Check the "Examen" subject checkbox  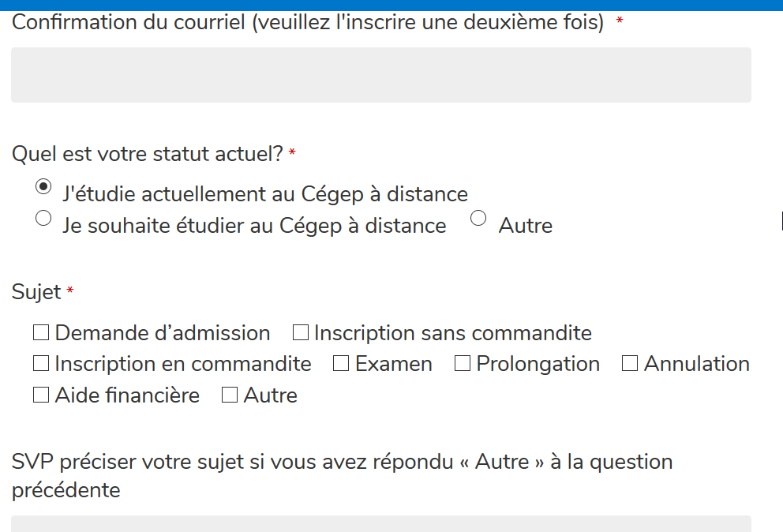341,364
